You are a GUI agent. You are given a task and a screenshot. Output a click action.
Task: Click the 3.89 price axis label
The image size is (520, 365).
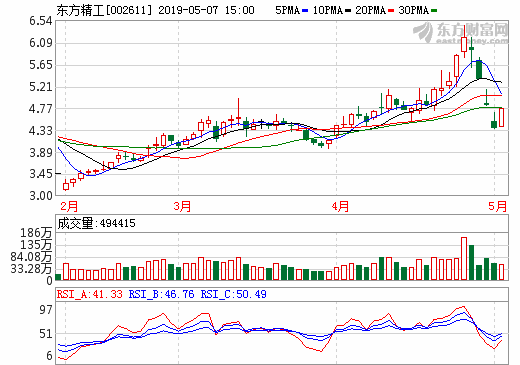pos(41,153)
